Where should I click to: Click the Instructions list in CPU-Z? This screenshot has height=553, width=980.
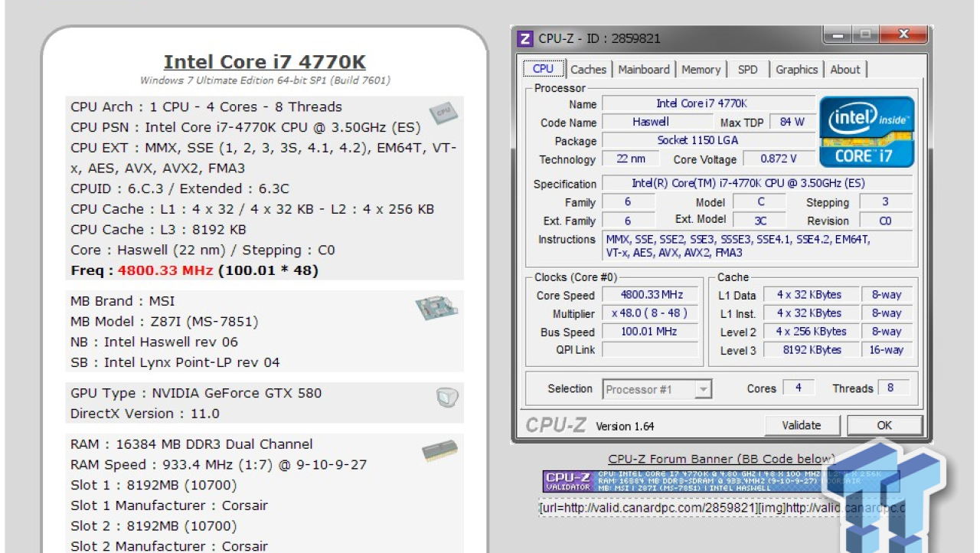(757, 246)
